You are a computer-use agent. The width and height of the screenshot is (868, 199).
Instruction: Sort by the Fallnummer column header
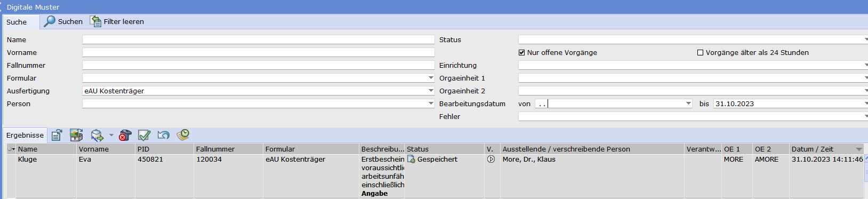click(x=229, y=149)
